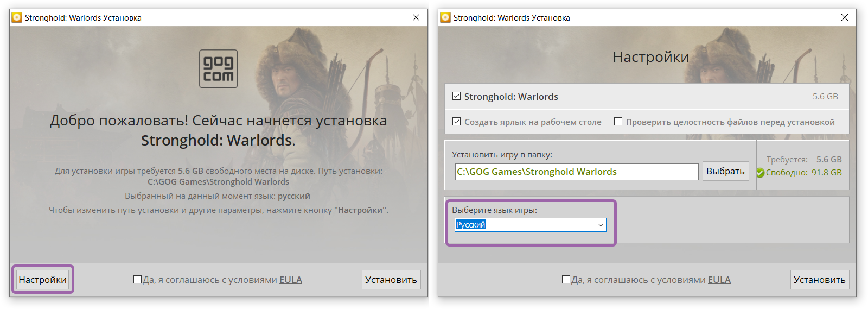Enable Проверить целостность файлов checkbox

coord(618,122)
